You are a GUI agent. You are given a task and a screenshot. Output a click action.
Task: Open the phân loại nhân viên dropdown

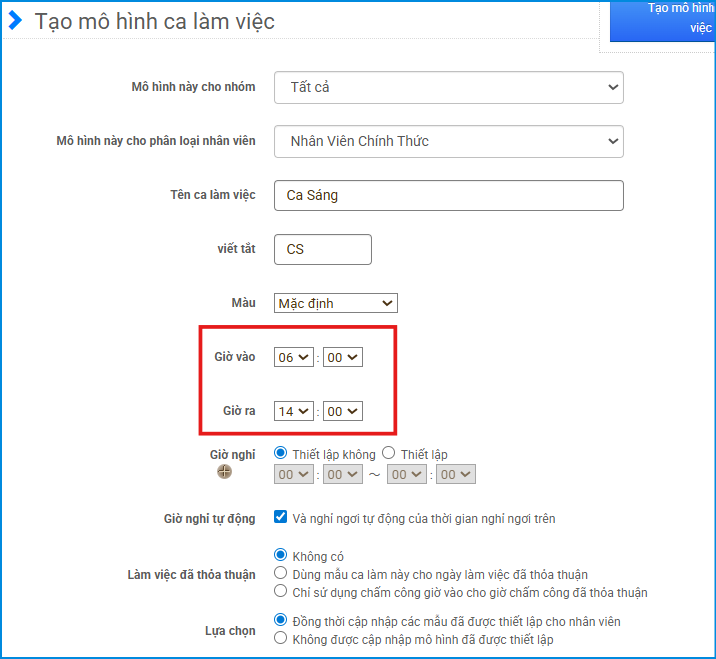point(448,141)
